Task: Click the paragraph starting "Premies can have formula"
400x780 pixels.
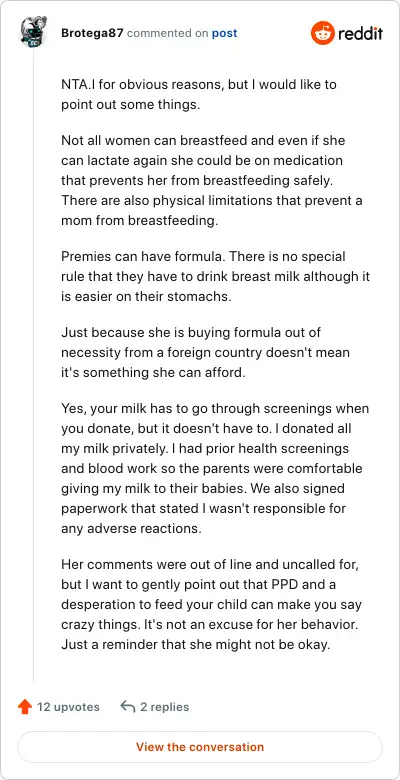Action: pyautogui.click(x=215, y=277)
